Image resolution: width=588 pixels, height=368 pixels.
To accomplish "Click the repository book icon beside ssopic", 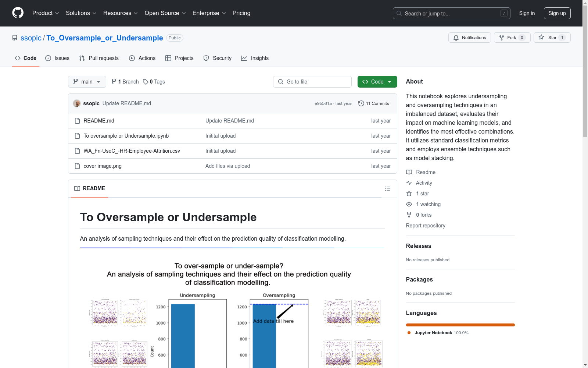I will (x=15, y=38).
